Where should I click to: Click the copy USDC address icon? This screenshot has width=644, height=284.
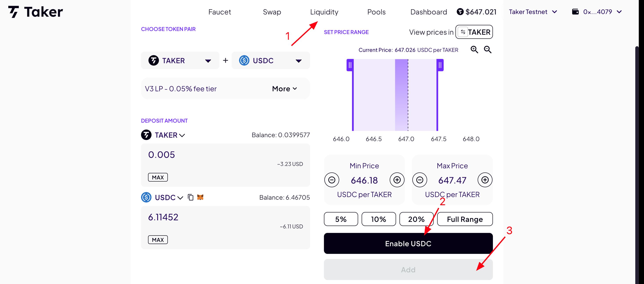tap(191, 197)
